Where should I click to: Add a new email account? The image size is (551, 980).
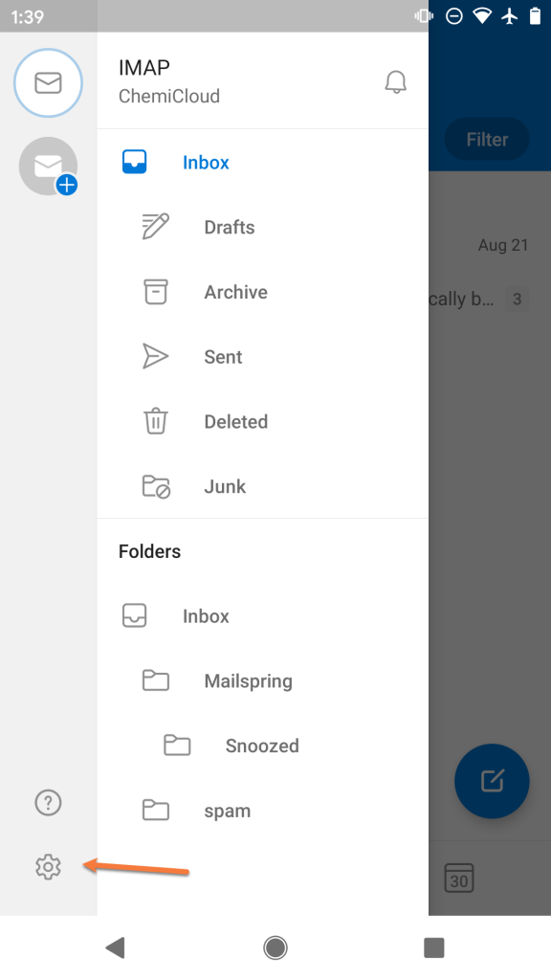pyautogui.click(x=48, y=166)
